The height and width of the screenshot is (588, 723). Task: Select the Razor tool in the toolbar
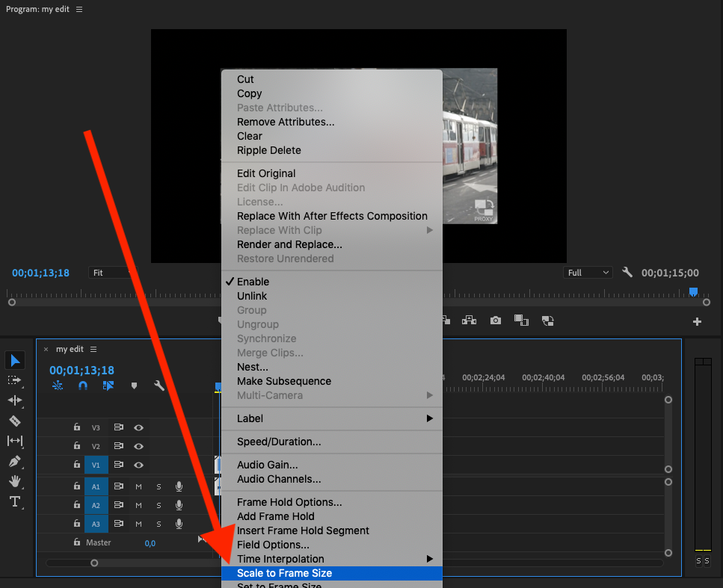coord(15,421)
